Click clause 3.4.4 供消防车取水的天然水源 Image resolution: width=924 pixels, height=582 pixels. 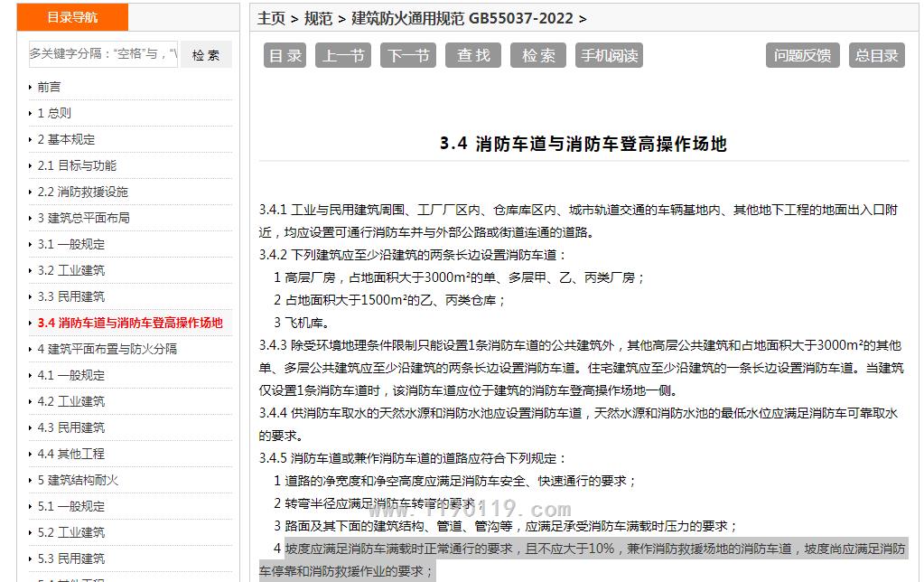(578, 425)
